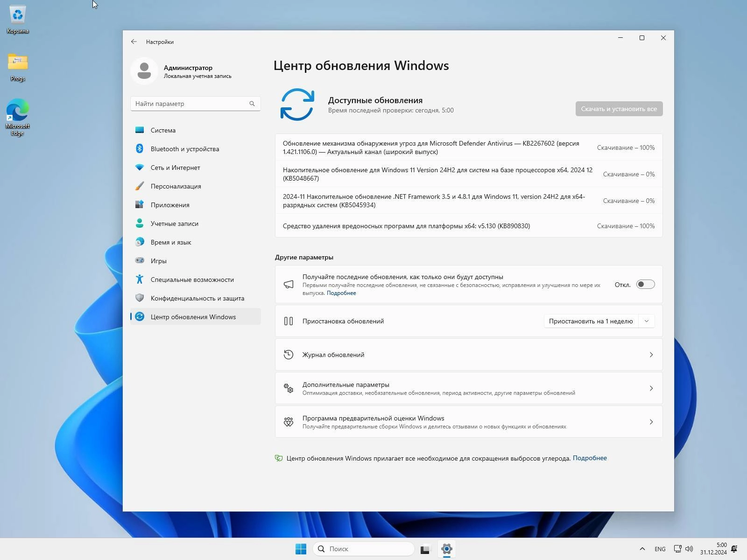The height and width of the screenshot is (560, 747).
Task: Click the large update sync arrows icon
Action: click(x=297, y=105)
